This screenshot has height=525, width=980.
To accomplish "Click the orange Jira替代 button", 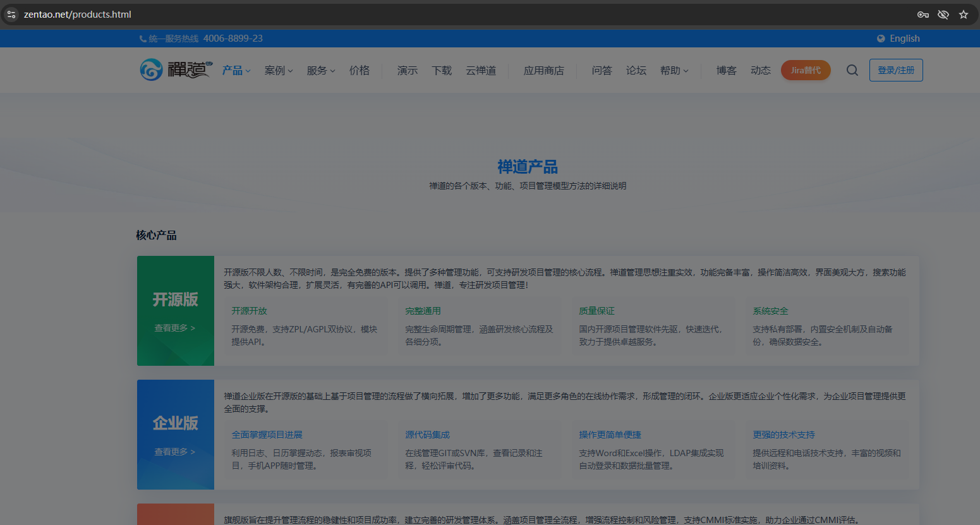I will [x=806, y=70].
